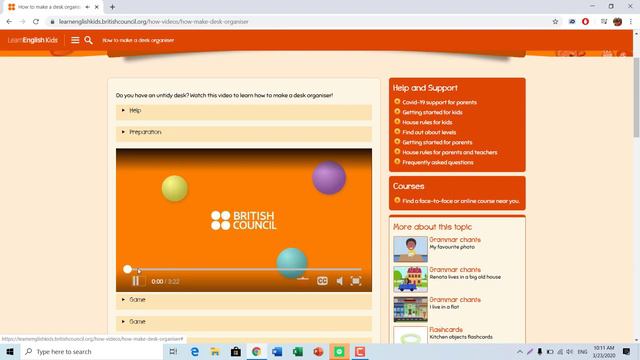This screenshot has width=640, height=360.
Task: Open the green chat app in the taskbar
Action: (339, 351)
